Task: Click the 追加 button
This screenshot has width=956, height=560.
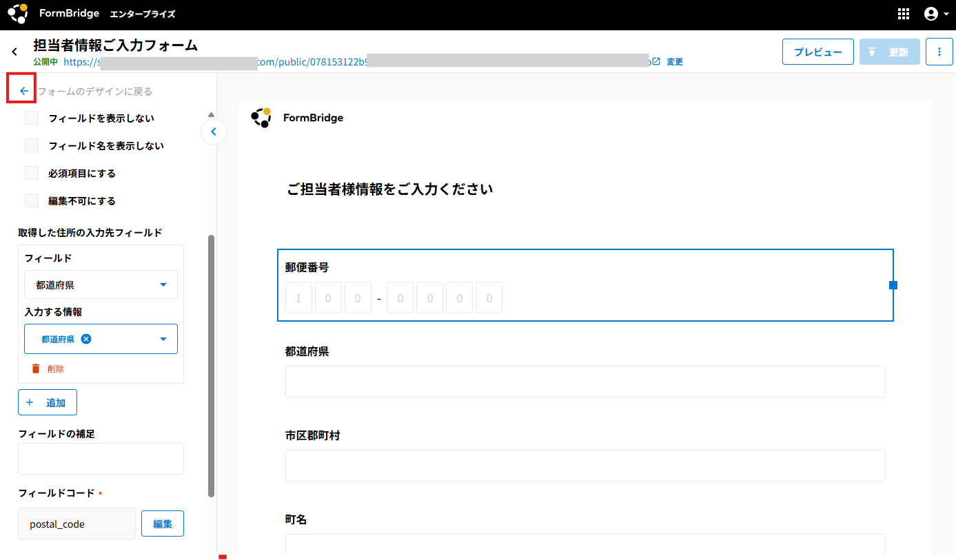Action: pos(48,402)
